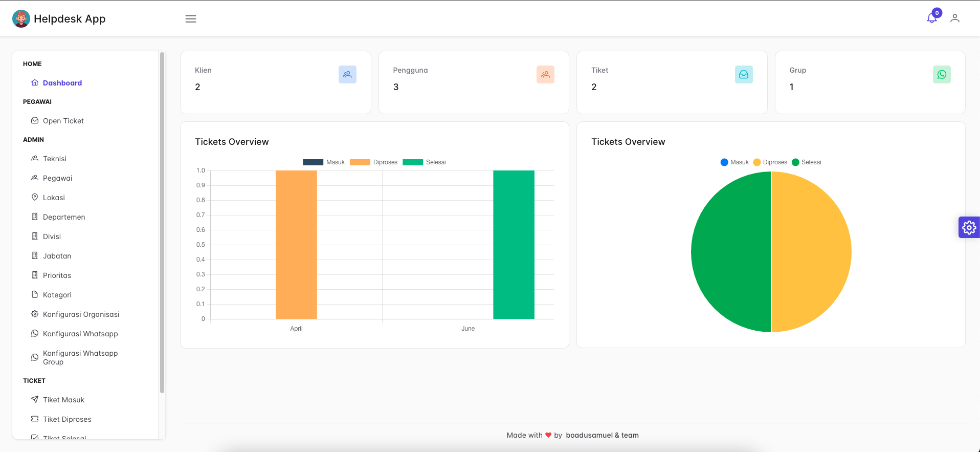This screenshot has height=452, width=980.
Task: Toggle Masuk slice in pie chart legend
Action: [x=734, y=162]
